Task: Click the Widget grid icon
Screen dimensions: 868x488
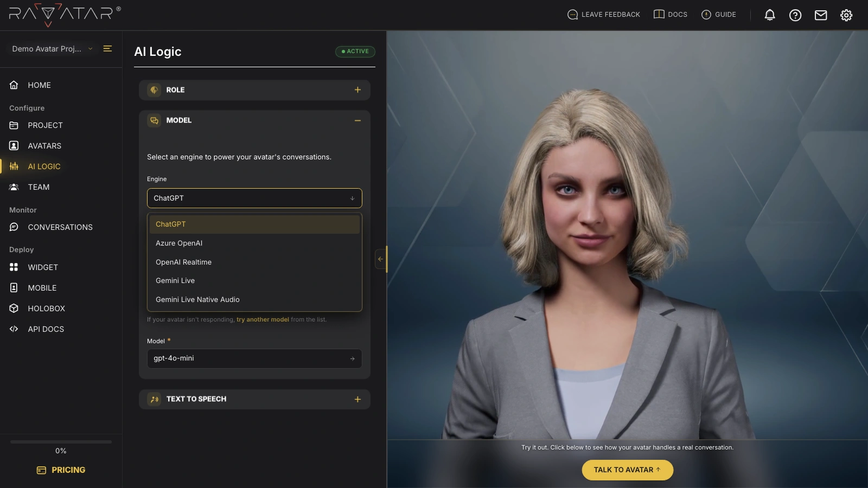Action: 14,267
